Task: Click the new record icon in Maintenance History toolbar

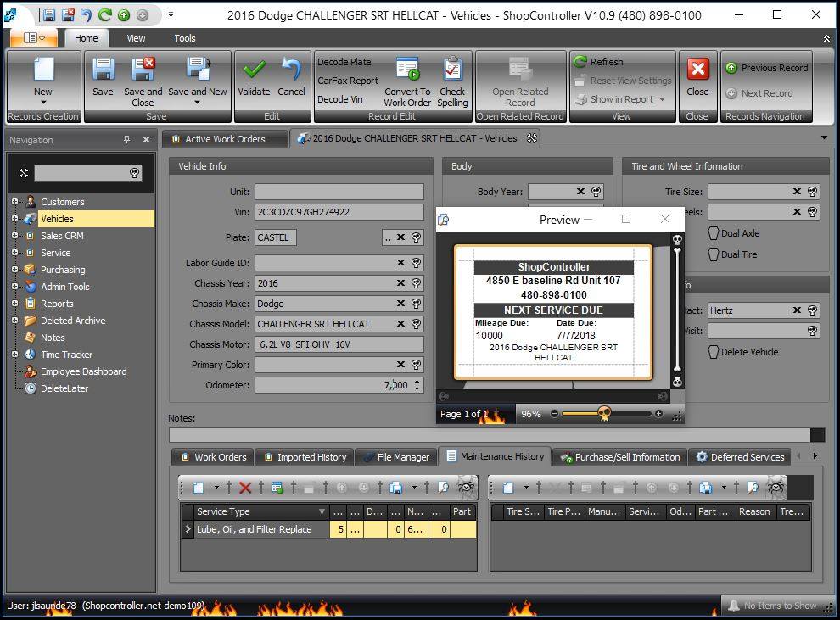Action: (x=199, y=487)
